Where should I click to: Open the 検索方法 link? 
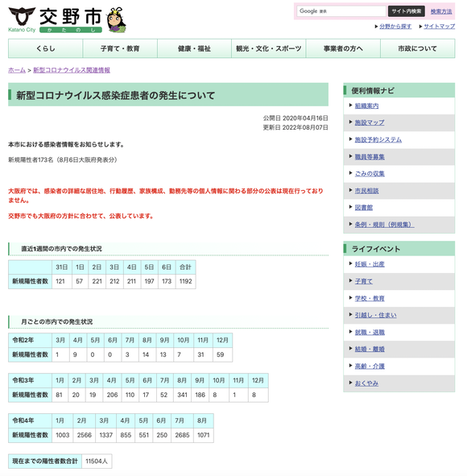coord(441,11)
